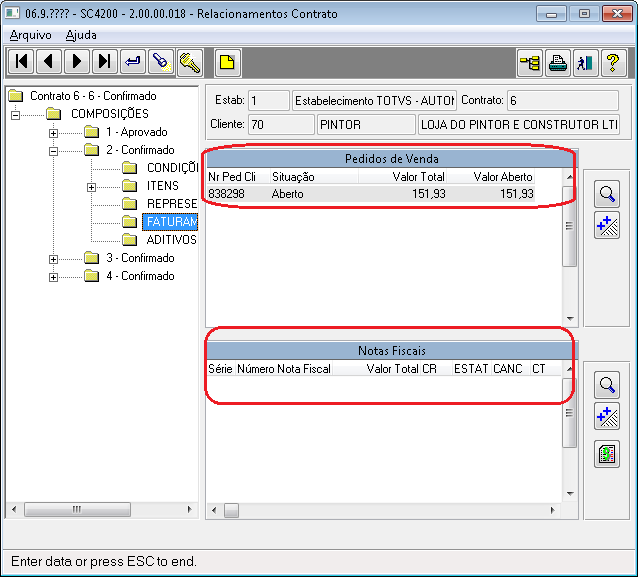Screen dimensions: 638x577
Task: Click the Aberto situation cell
Action: pyautogui.click(x=287, y=194)
